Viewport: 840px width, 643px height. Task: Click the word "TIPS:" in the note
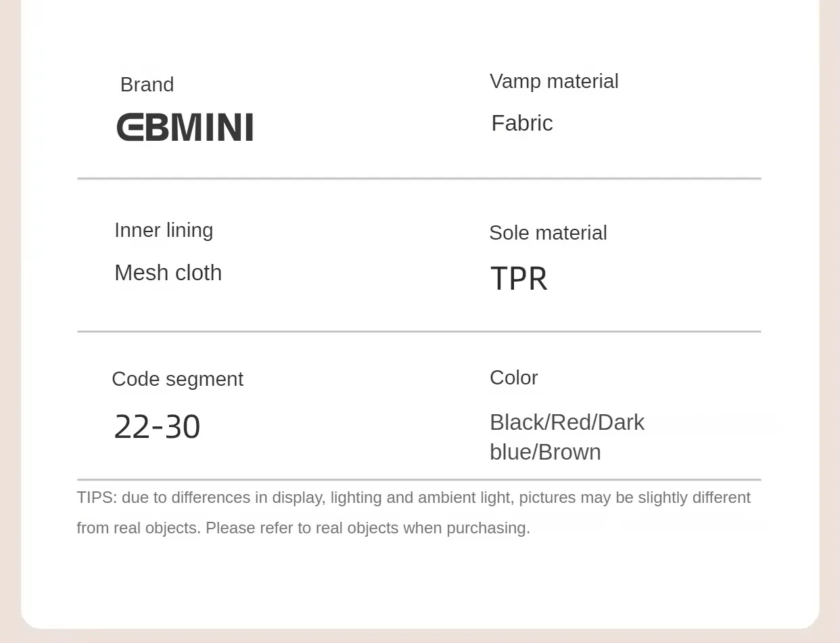coord(97,497)
